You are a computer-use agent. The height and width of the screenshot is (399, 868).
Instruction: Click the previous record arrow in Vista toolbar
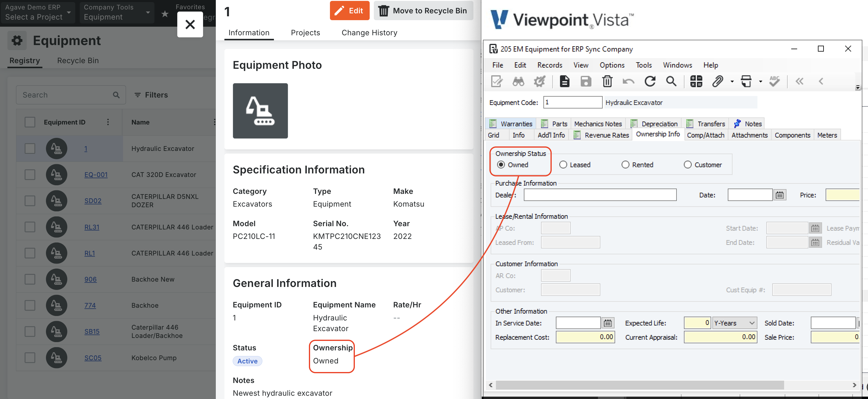[821, 81]
